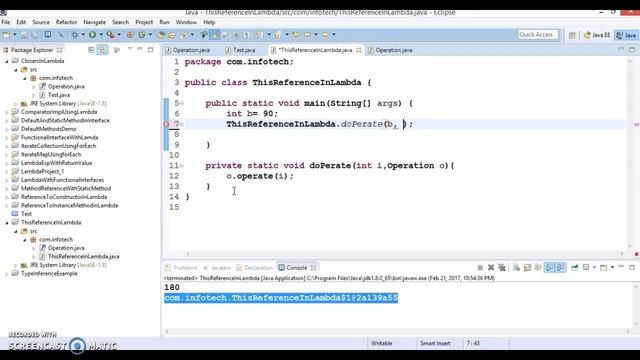640x360 pixels.
Task: Open the File menu
Action: pos(6,22)
